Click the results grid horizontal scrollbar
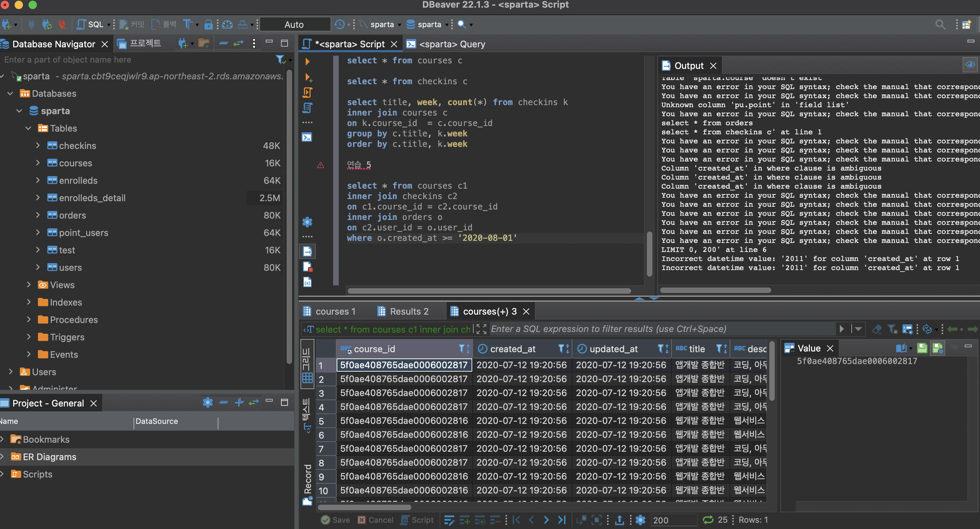The width and height of the screenshot is (980, 529). (x=364, y=507)
